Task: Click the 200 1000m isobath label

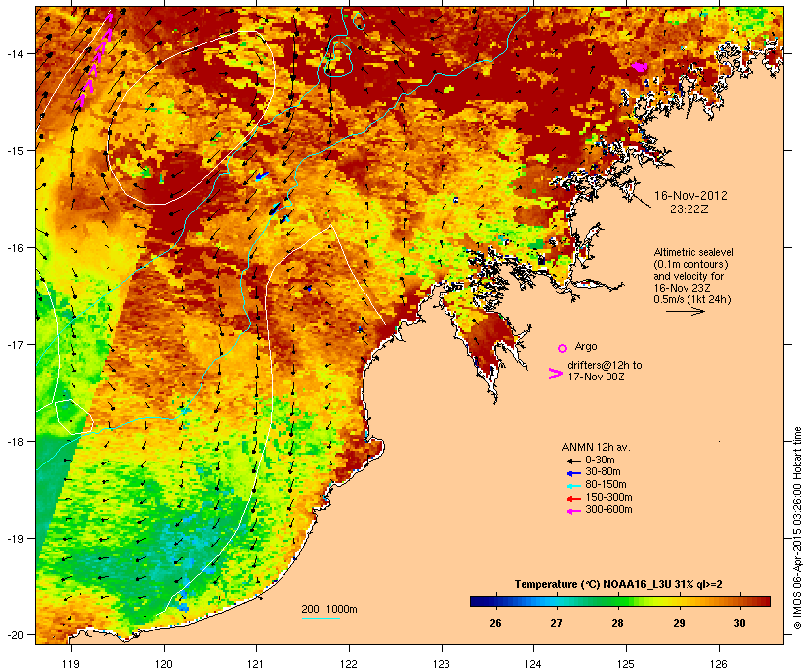Action: click(329, 609)
